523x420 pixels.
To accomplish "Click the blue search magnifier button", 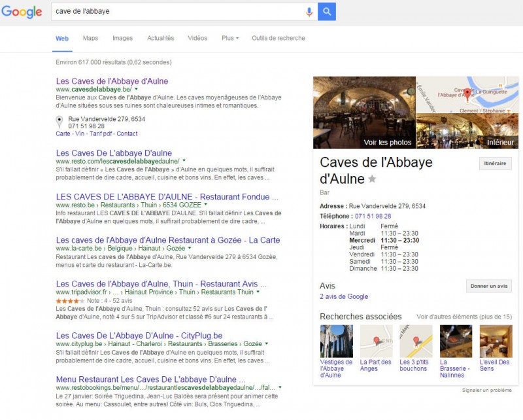I will pos(326,12).
